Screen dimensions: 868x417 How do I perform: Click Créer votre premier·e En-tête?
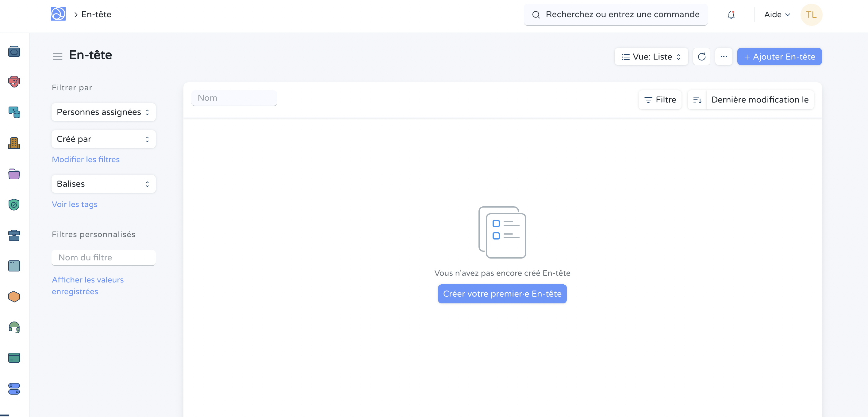[x=502, y=294]
